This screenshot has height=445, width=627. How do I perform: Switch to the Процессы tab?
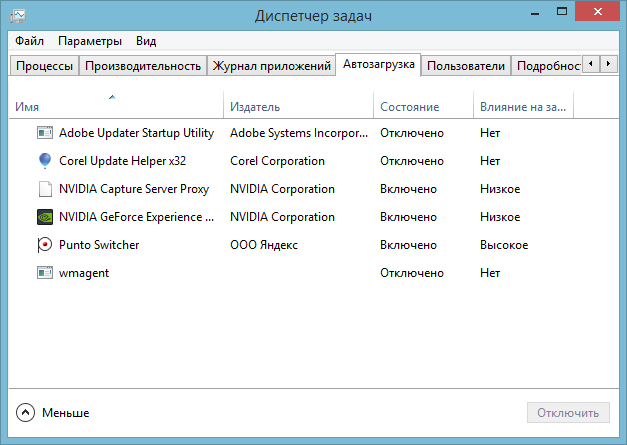click(43, 66)
